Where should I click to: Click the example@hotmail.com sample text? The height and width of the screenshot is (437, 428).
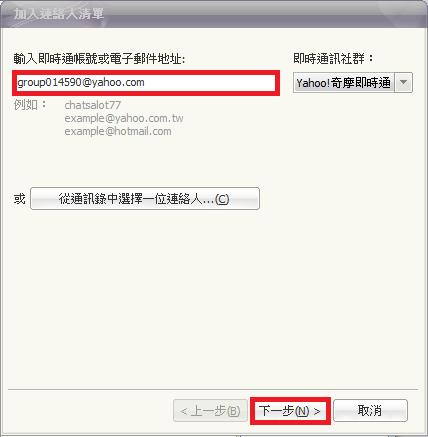click(118, 131)
